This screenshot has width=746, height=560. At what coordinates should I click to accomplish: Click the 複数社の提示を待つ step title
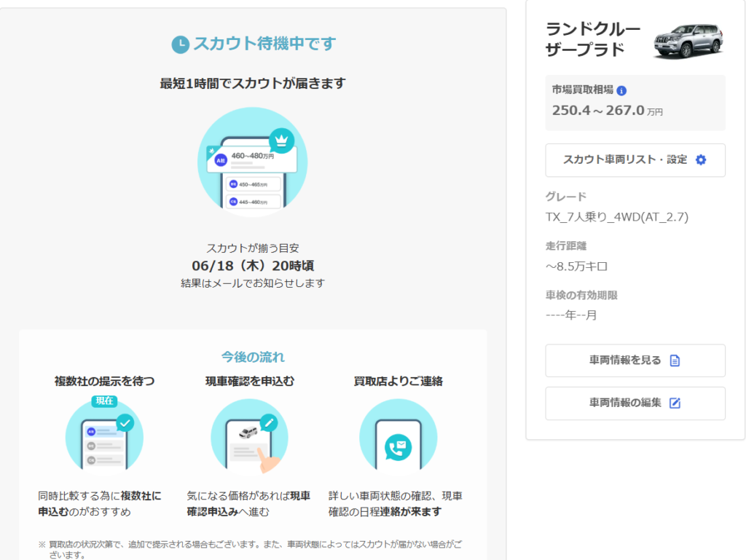105,382
